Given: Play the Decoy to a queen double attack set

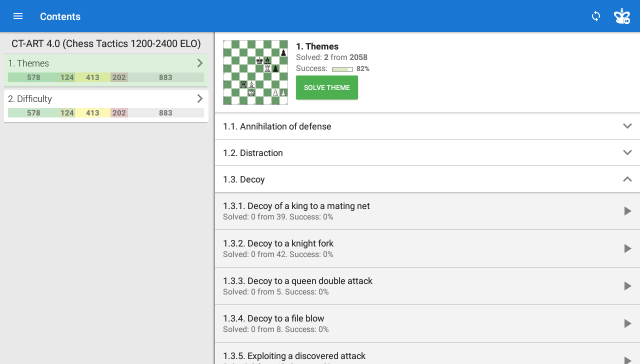Looking at the screenshot, I should (x=627, y=286).
